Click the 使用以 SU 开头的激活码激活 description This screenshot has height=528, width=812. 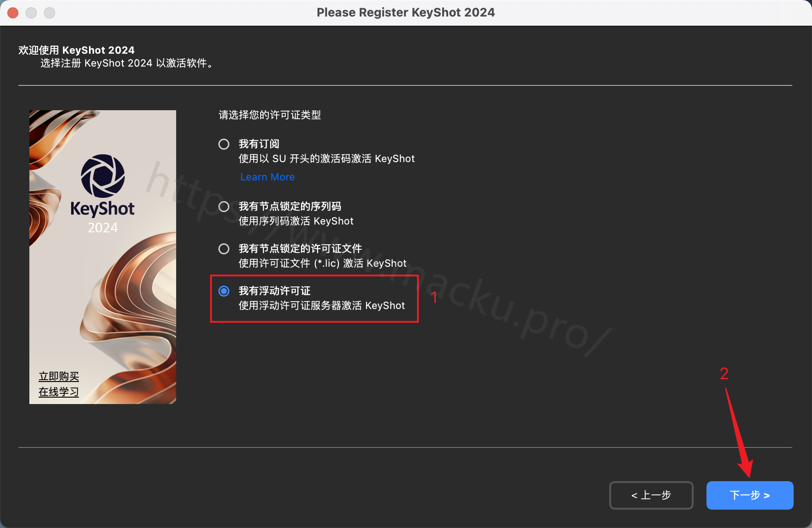(327, 159)
